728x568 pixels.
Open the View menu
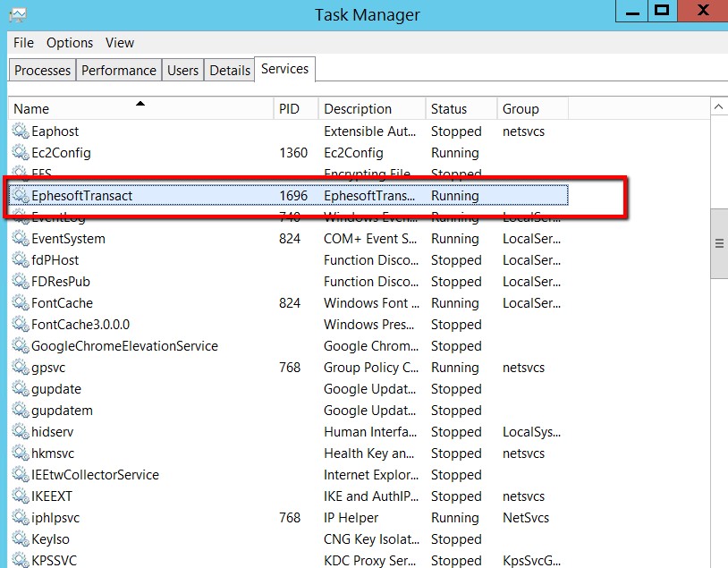coord(120,43)
